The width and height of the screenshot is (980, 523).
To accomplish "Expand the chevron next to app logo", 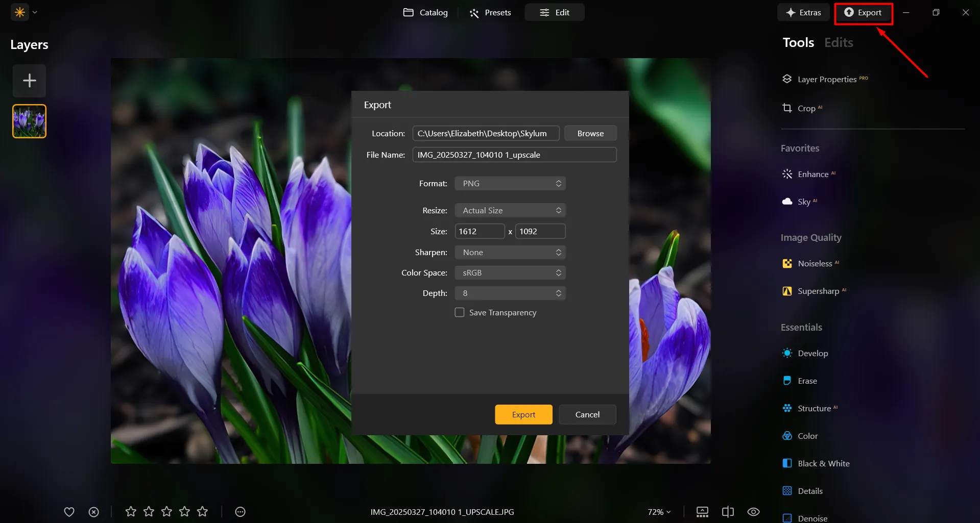I will click(x=35, y=12).
